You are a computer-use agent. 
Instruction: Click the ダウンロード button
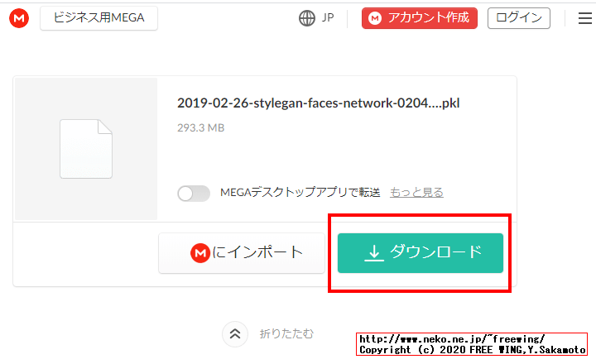pos(421,252)
